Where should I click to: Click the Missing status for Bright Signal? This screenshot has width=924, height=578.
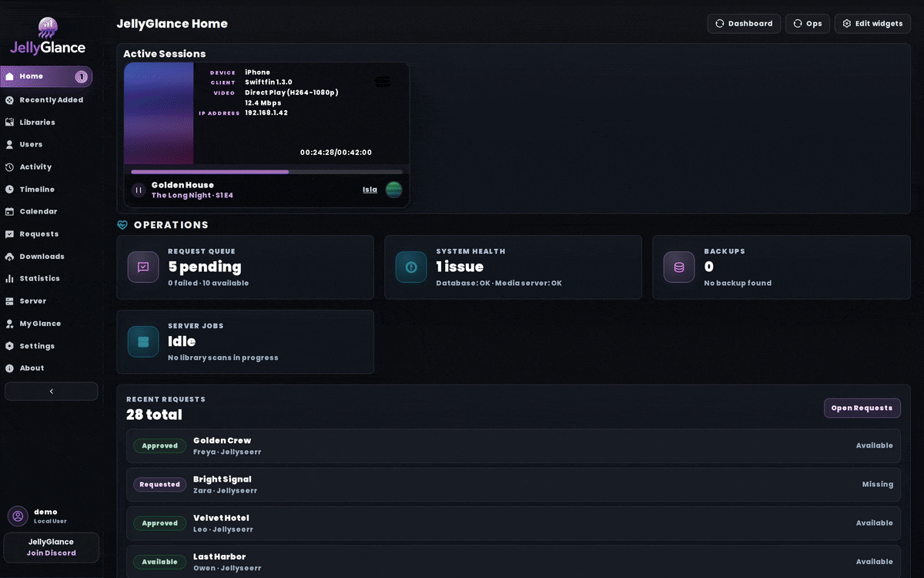point(878,485)
